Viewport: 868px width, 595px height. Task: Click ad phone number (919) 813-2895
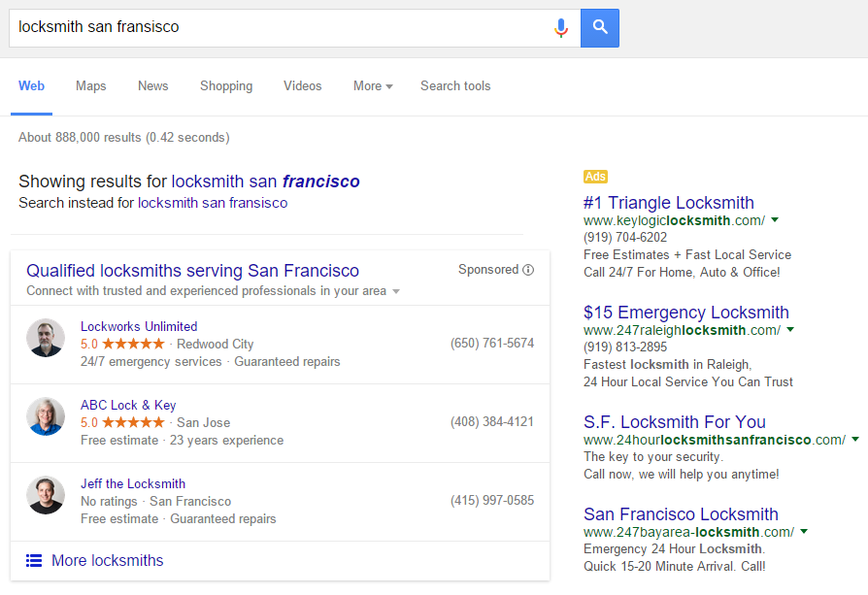pos(625,347)
